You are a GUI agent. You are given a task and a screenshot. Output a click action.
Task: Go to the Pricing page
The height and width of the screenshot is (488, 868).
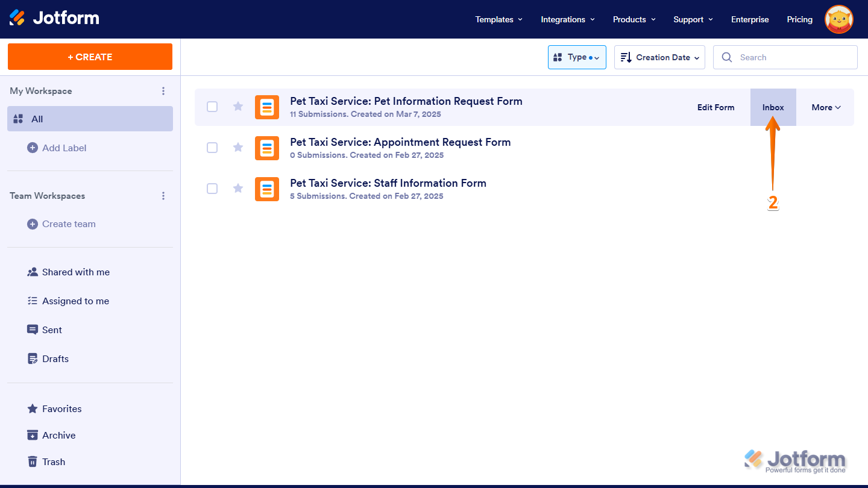coord(799,19)
